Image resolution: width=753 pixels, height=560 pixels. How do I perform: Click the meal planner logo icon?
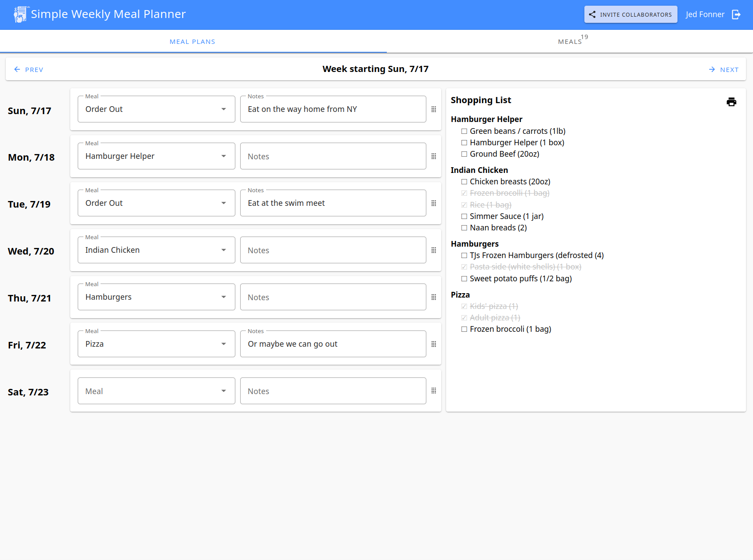tap(20, 14)
